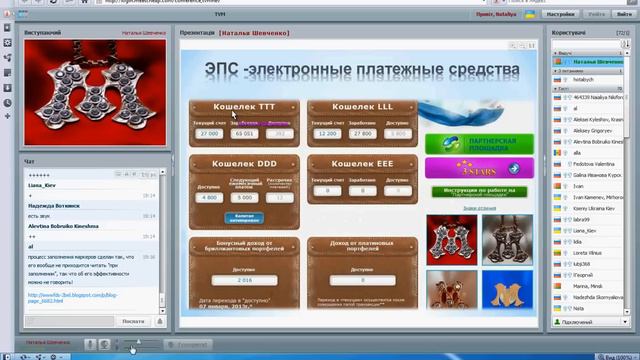Click the chat scrollbar down arrow
This screenshot has width=640, height=360.
point(162,311)
